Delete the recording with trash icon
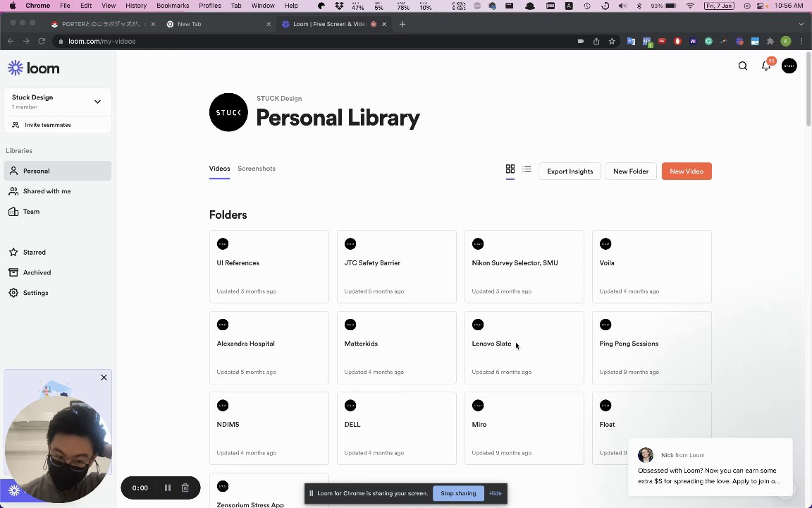812x508 pixels. 185,488
